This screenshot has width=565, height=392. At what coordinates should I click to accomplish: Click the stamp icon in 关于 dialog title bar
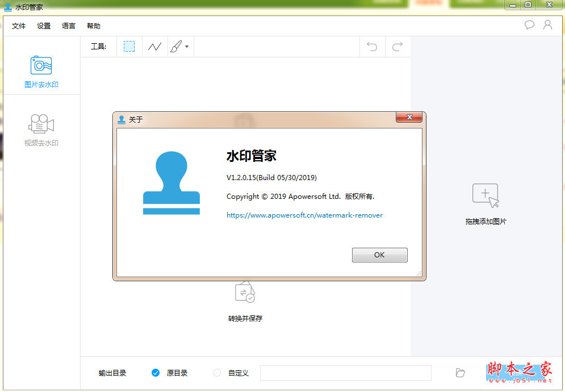[x=122, y=119]
